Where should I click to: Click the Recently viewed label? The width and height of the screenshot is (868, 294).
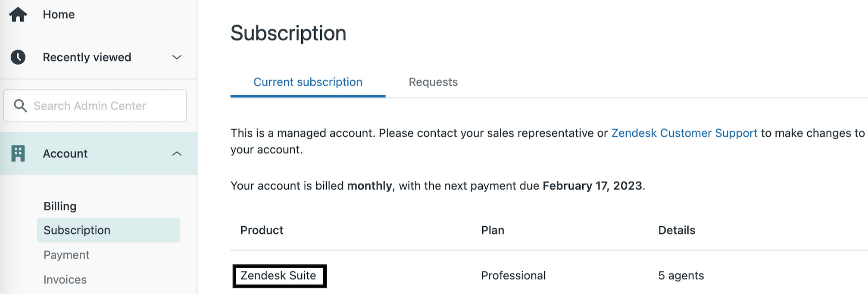(87, 57)
